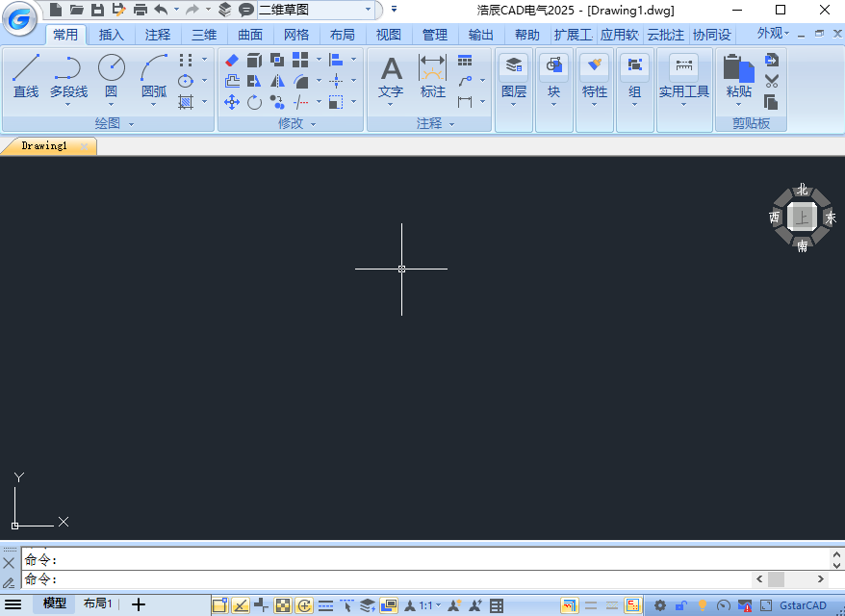Click the 直线 line button

26,76
